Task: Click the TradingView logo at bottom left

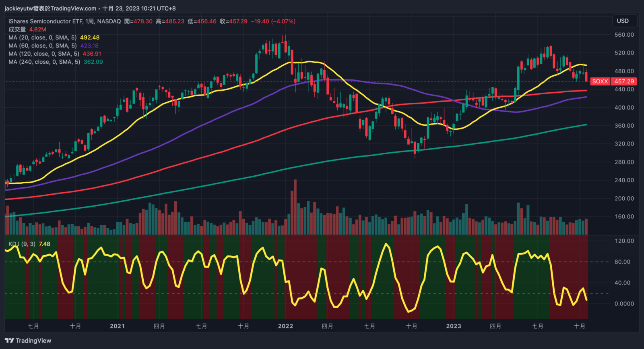Action: (28, 341)
